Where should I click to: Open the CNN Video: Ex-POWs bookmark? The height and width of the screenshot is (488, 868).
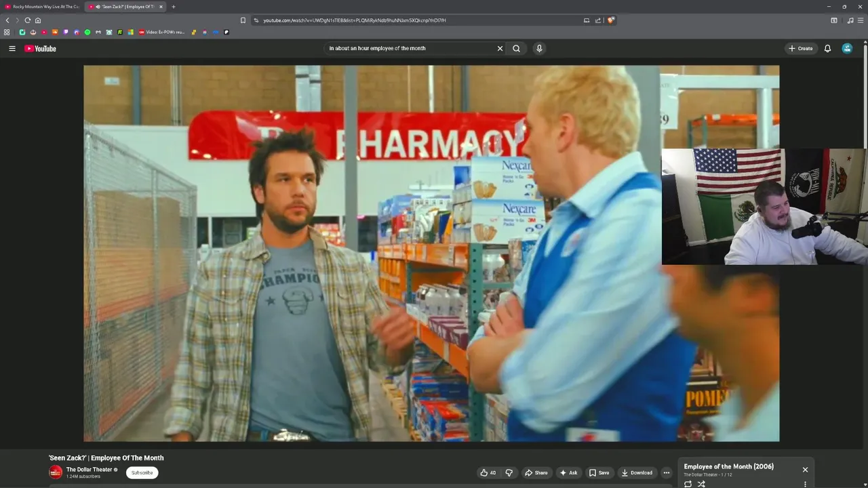pos(161,32)
